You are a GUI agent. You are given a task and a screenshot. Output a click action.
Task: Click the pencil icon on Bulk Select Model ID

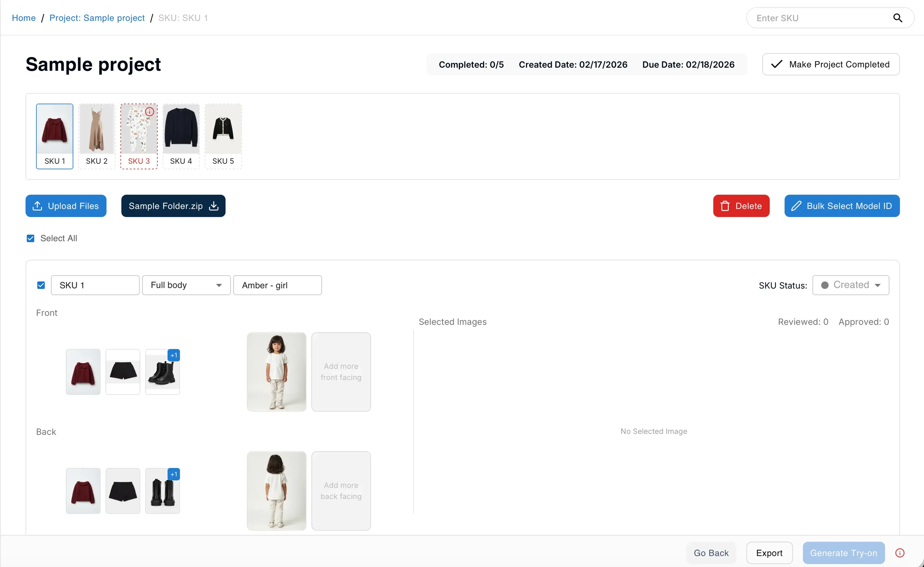796,206
